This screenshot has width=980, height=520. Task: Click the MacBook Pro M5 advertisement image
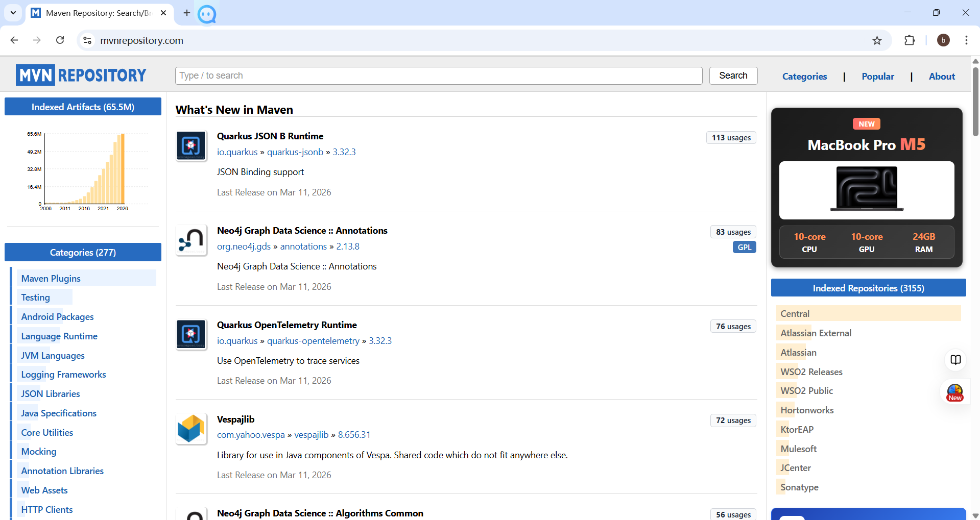pyautogui.click(x=867, y=190)
